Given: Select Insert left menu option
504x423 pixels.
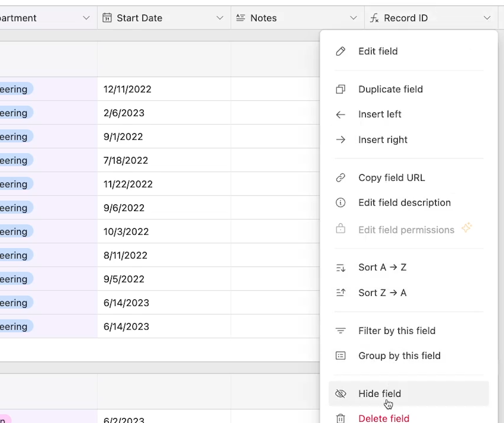Looking at the screenshot, I should [409, 114].
